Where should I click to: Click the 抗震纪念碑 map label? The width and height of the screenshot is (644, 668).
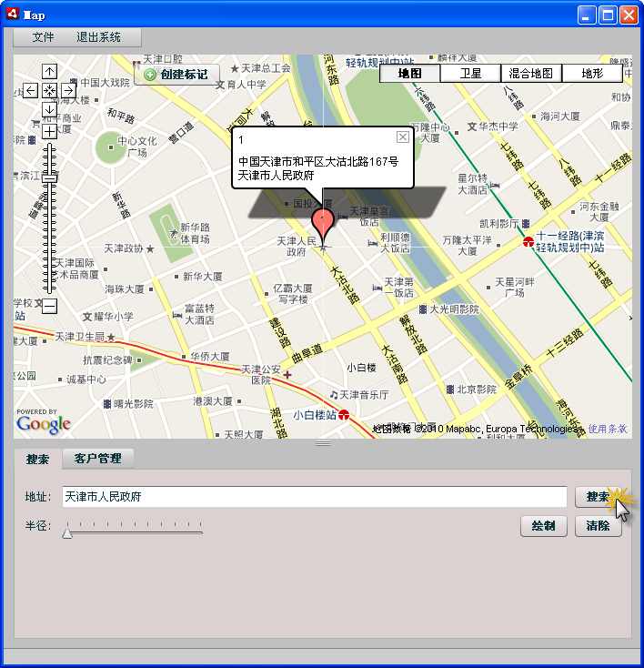coord(107,360)
